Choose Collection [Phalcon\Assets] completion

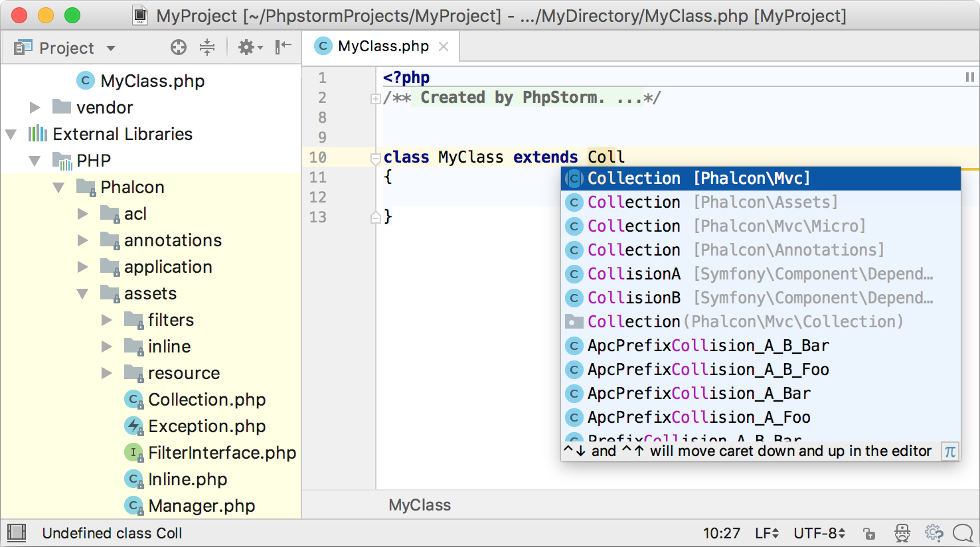[x=761, y=202]
